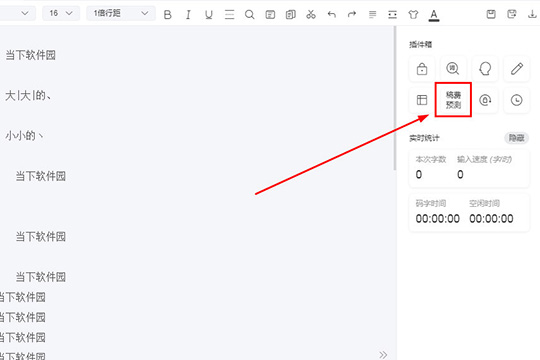Open the magnifier search tool in toolbar
Viewport: 540px width, 360px height.
coord(250,14)
